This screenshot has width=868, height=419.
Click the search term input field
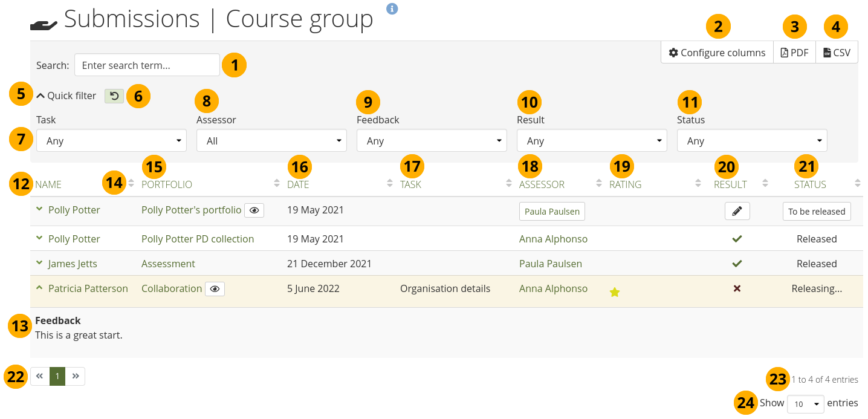pos(147,65)
